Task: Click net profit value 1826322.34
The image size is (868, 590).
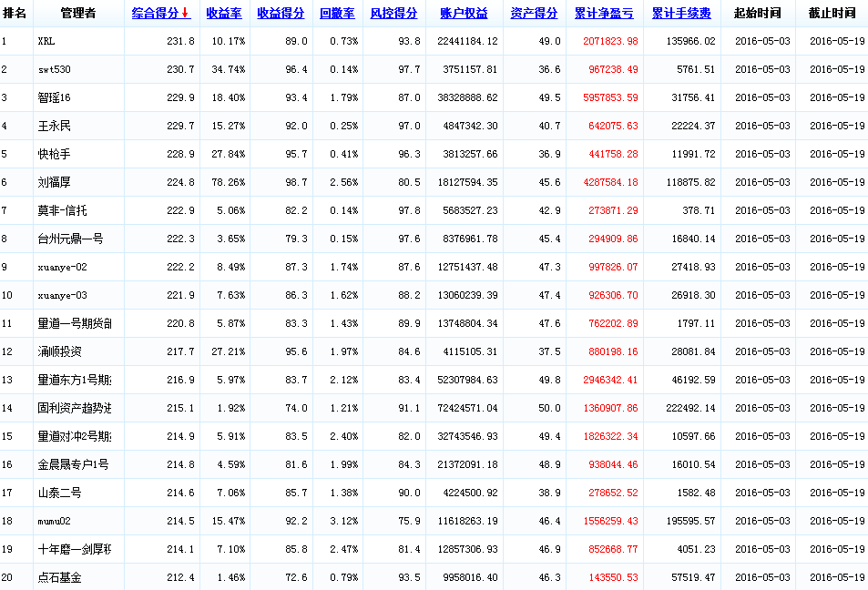Action: (610, 437)
